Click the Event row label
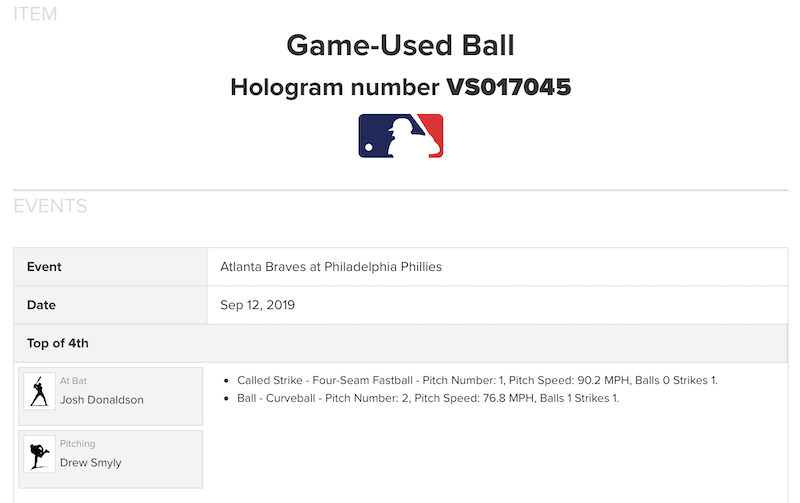This screenshot has height=503, width=800. click(x=44, y=267)
